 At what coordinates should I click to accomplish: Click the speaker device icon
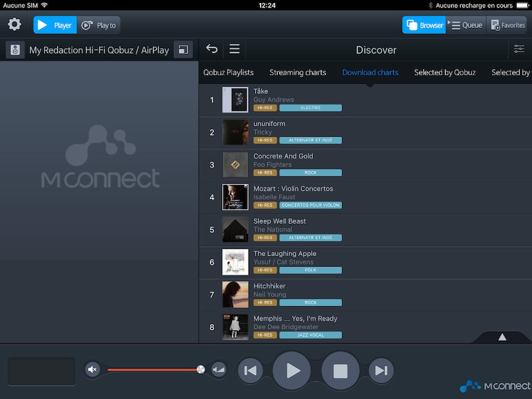pos(15,50)
